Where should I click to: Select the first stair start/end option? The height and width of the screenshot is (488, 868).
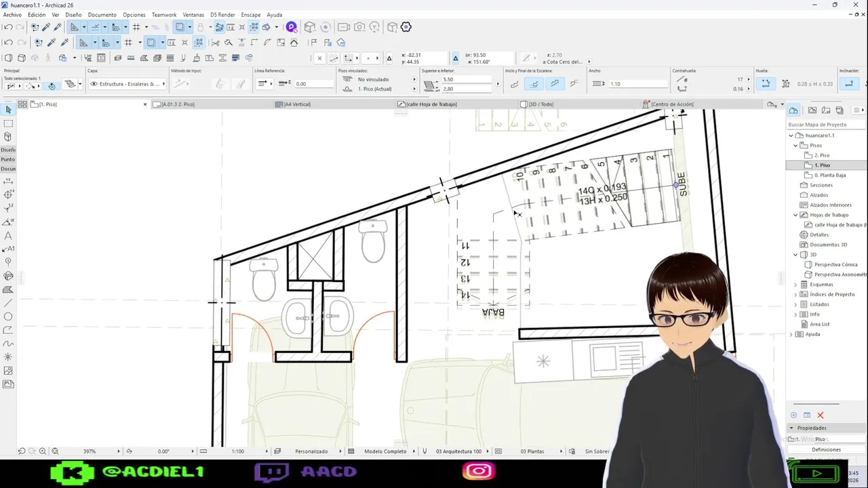click(514, 84)
